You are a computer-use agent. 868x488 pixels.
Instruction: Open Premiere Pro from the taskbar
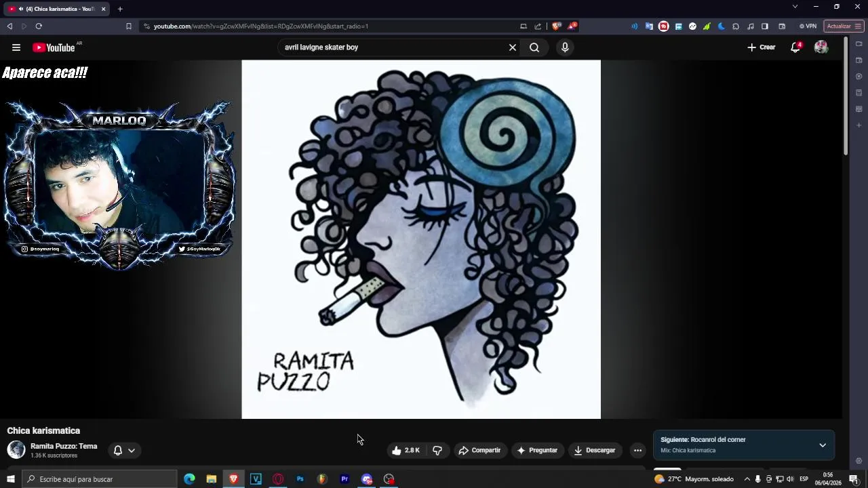[344, 479]
